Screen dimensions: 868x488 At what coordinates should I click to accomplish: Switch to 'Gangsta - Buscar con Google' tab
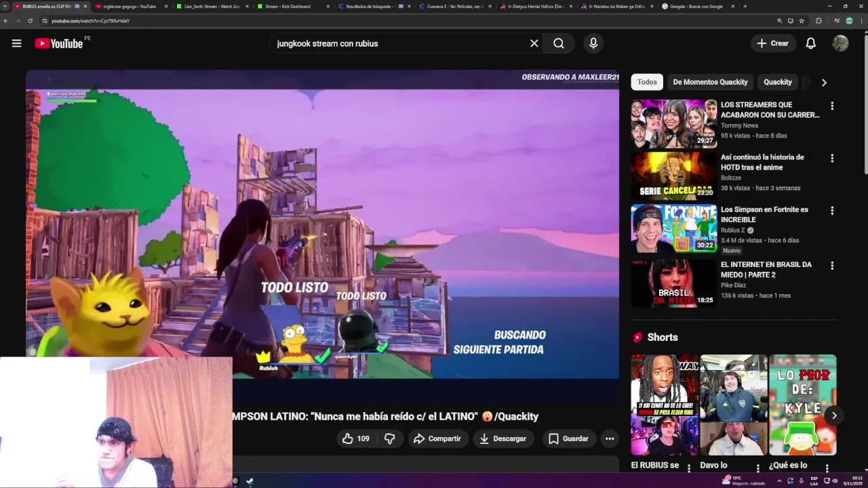coord(698,6)
